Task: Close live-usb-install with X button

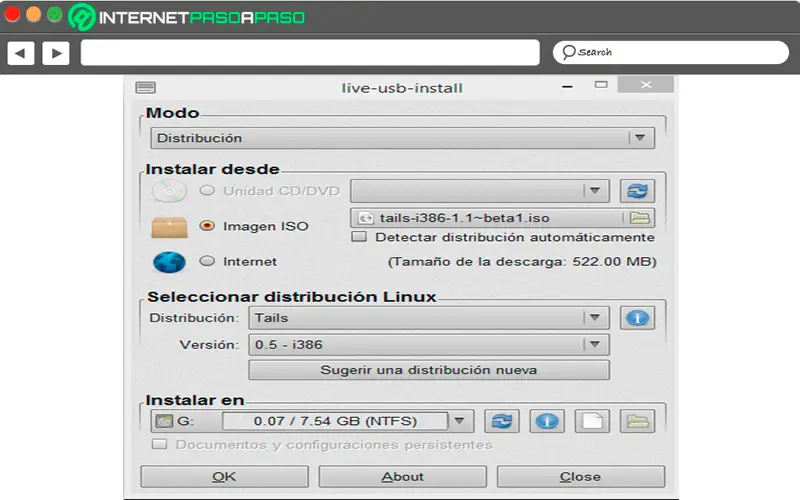Action: point(645,85)
